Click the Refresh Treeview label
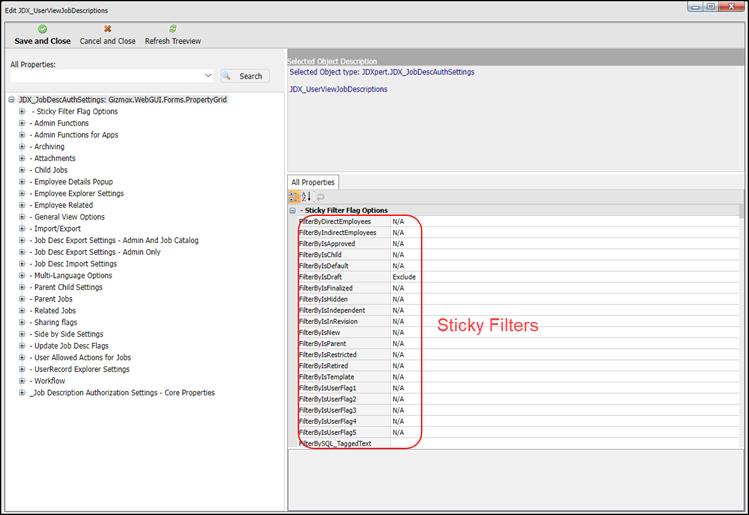The width and height of the screenshot is (749, 515). point(173,41)
